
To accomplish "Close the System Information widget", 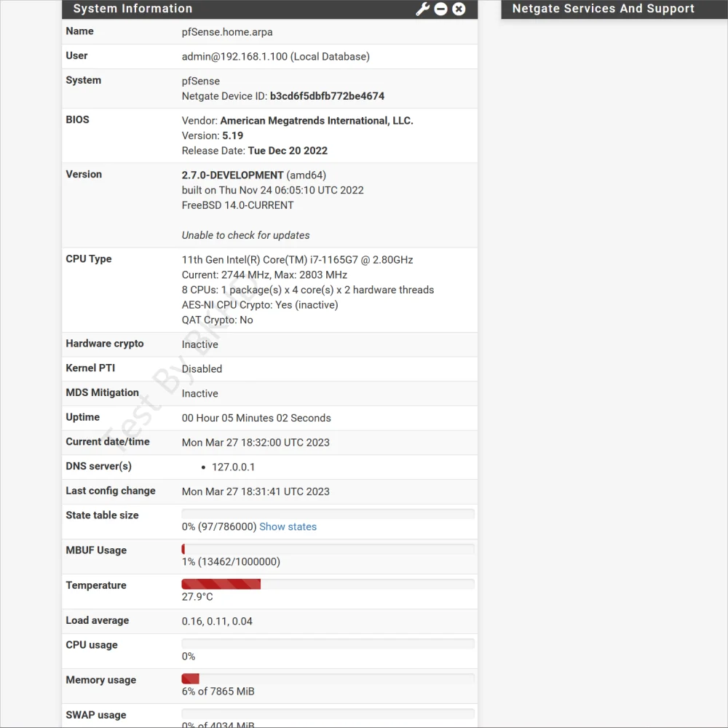I will pos(459,9).
